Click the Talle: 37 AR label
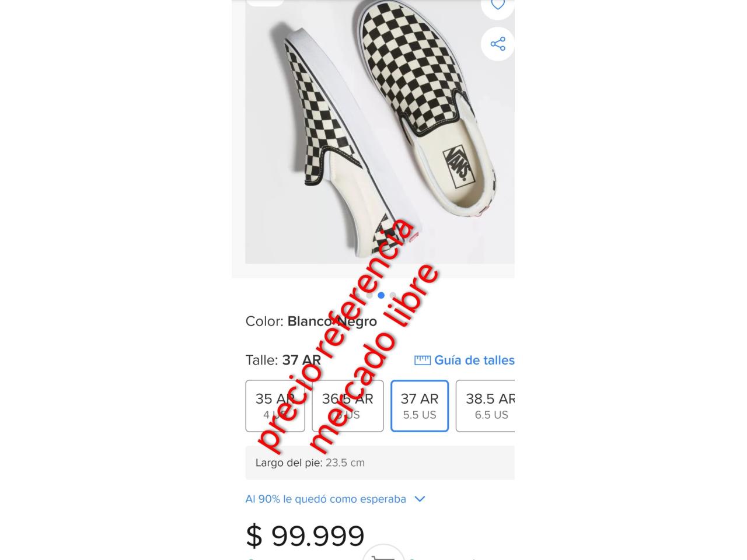This screenshot has width=747, height=560. click(283, 360)
